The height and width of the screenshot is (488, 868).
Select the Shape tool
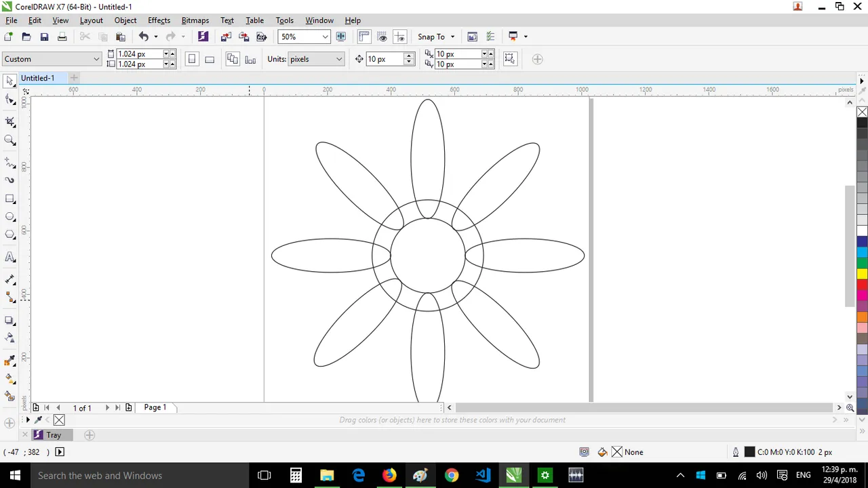(x=9, y=100)
